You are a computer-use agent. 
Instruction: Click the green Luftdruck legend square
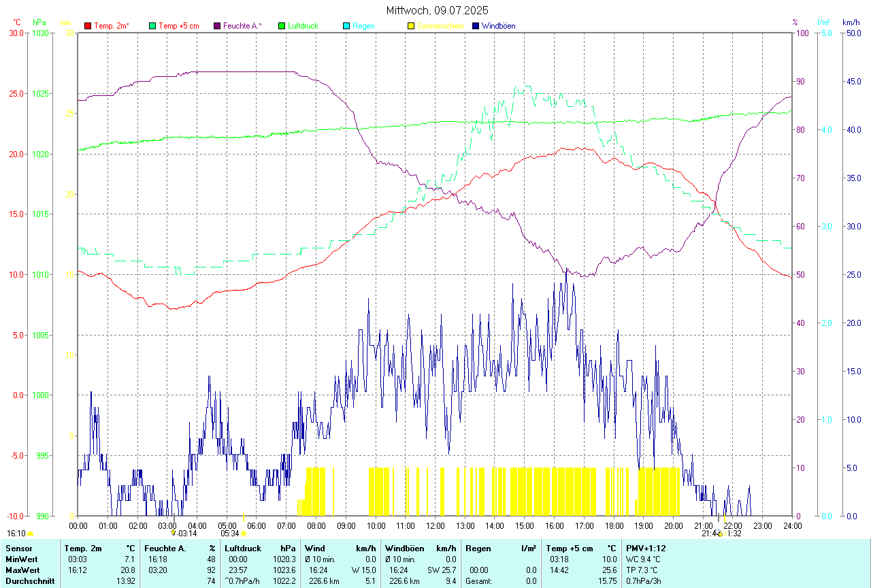(282, 26)
